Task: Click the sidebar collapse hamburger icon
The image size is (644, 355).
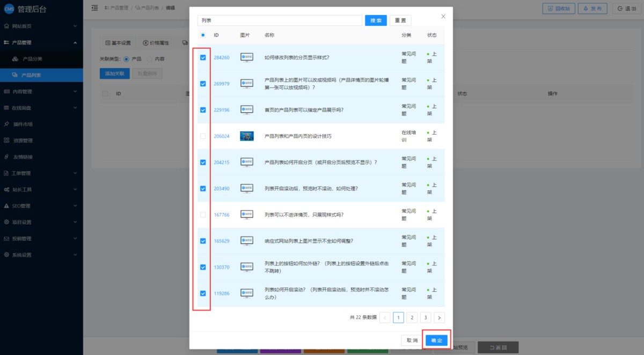Action: (95, 8)
